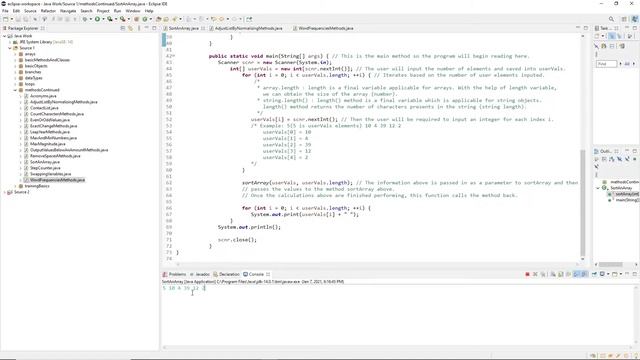Select StepCounter.java in Package Explorer
Screen dimensions: 640x360
point(45,168)
